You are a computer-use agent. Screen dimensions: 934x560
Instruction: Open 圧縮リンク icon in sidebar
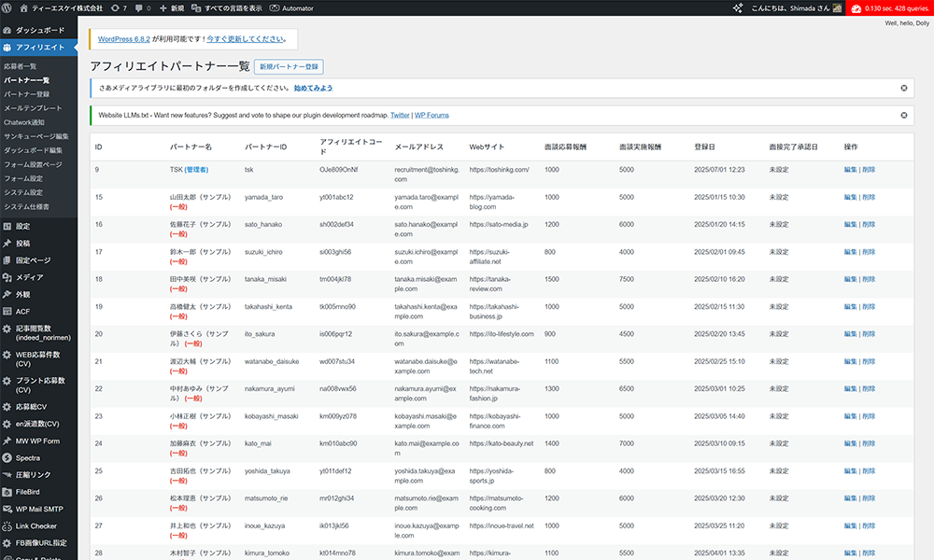(7, 475)
